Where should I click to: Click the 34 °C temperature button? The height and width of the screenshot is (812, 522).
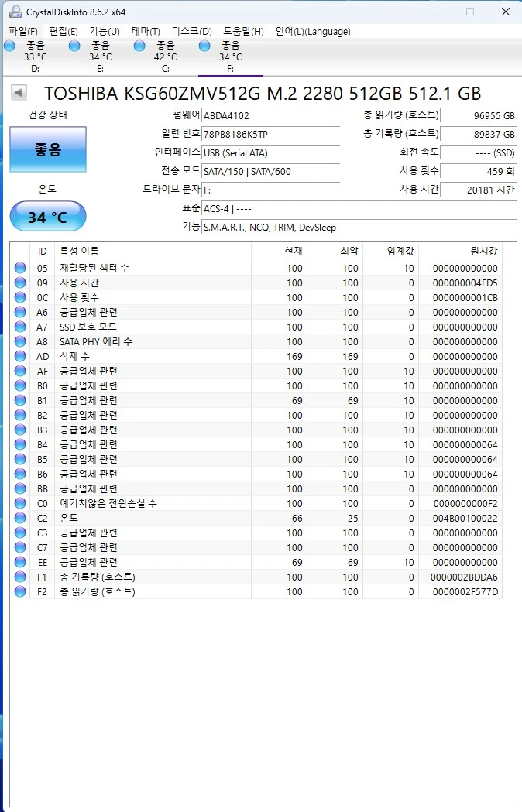coord(48,217)
